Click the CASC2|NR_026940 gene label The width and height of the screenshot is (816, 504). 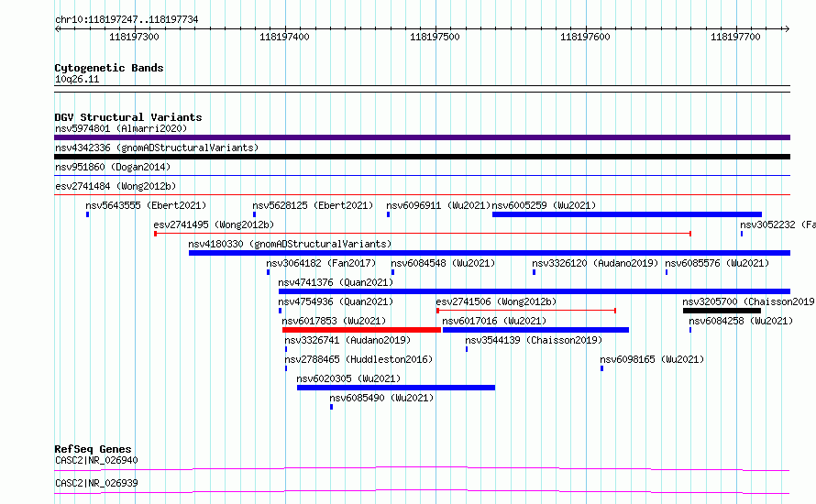pos(96,460)
